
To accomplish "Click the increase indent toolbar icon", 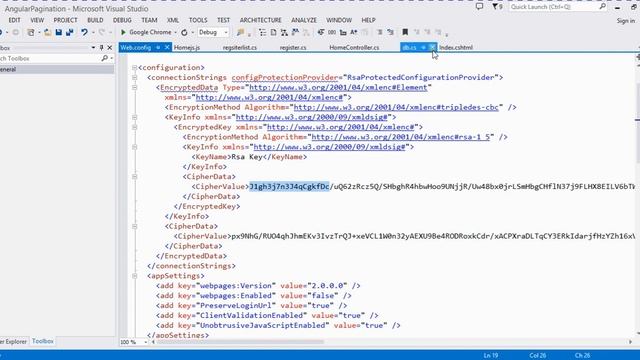I will click(390, 32).
